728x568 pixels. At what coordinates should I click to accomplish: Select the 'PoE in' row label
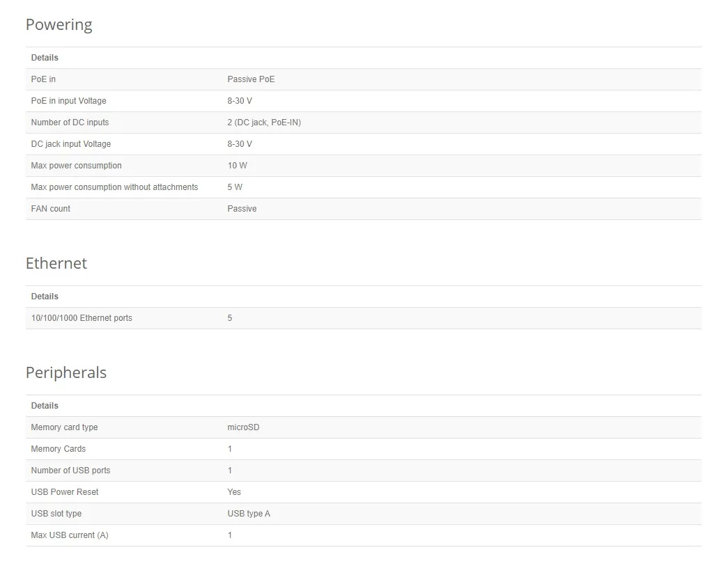[43, 79]
